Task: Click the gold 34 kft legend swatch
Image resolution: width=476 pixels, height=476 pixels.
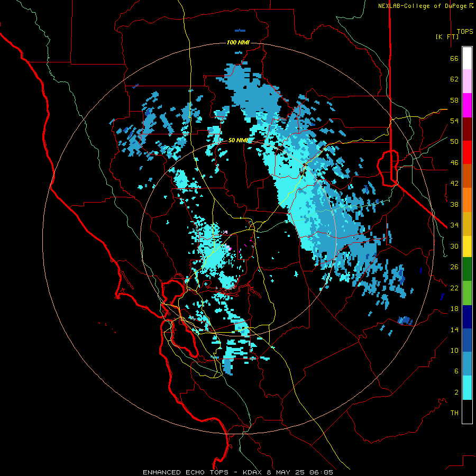Action: [467, 224]
